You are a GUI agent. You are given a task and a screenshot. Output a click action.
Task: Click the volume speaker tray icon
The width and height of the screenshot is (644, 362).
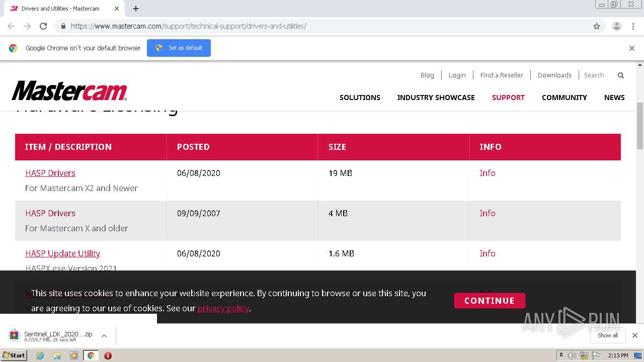(572, 355)
